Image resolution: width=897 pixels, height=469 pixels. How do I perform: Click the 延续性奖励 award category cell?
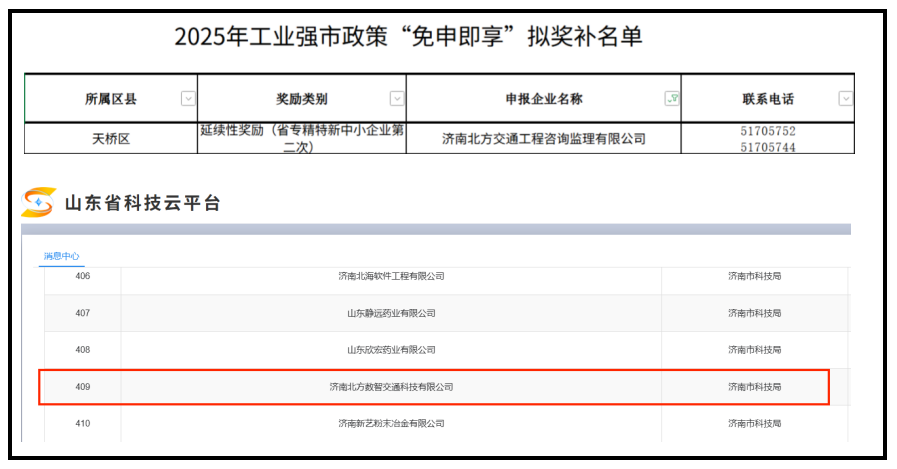tap(302, 139)
